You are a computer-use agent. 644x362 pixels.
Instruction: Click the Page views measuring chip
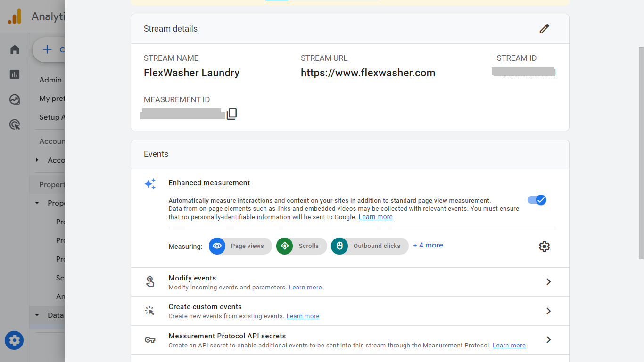click(240, 246)
